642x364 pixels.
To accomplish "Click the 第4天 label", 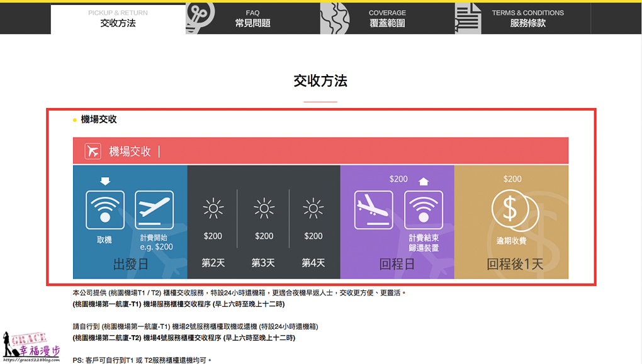I will 313,263.
